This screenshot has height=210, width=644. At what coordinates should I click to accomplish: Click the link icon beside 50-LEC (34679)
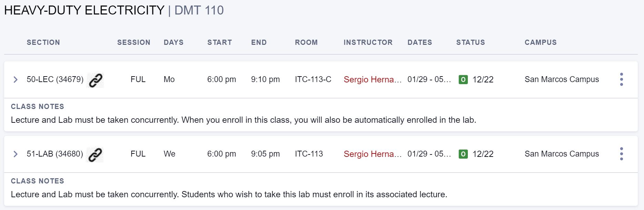[95, 80]
